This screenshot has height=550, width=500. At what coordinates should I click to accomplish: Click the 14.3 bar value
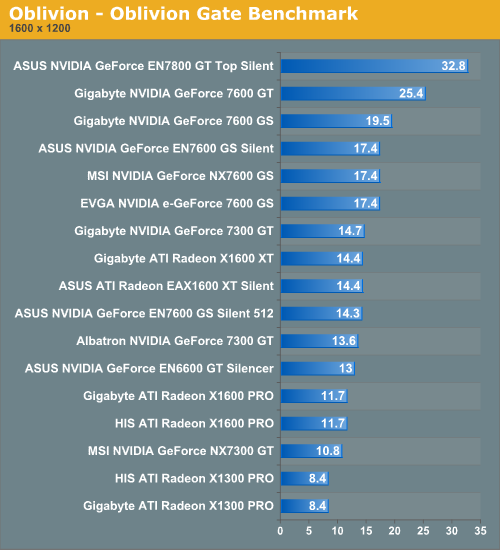click(348, 313)
